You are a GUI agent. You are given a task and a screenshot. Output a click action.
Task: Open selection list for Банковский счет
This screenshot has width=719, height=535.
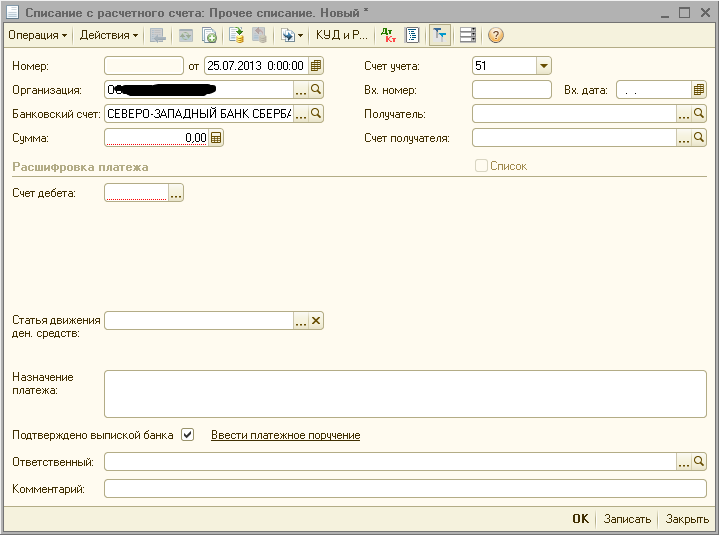[x=301, y=114]
